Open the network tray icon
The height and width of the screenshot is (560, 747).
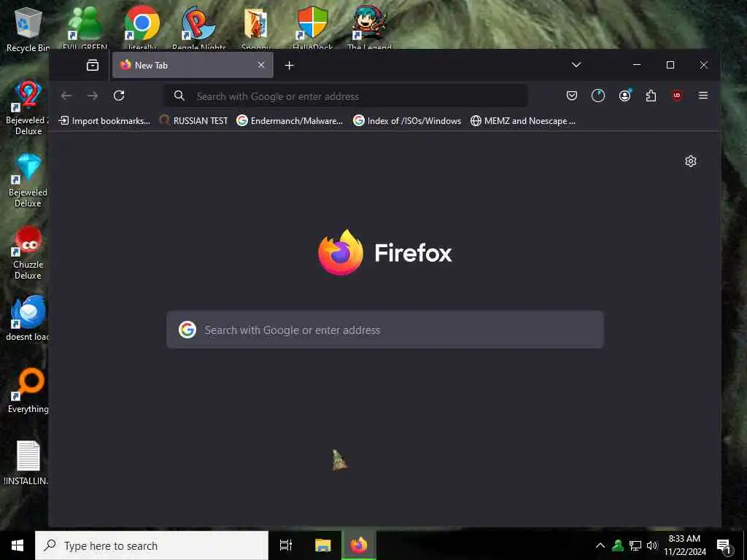(x=635, y=545)
